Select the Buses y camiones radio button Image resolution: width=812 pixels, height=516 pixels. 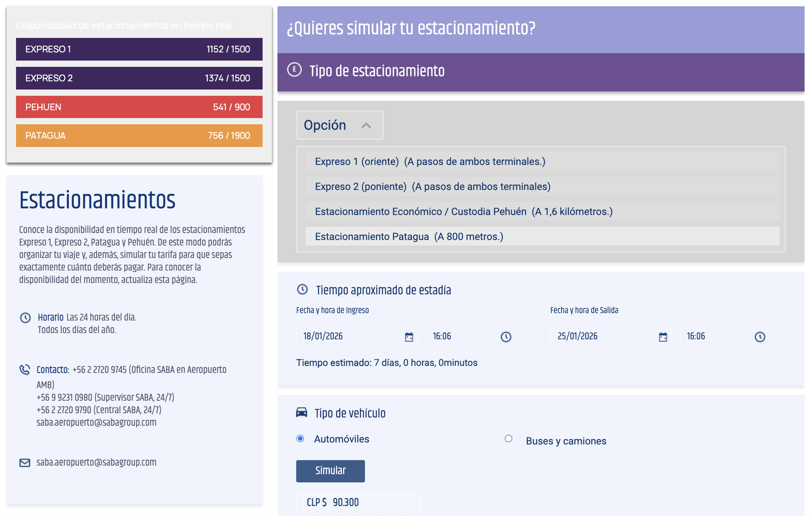point(508,439)
